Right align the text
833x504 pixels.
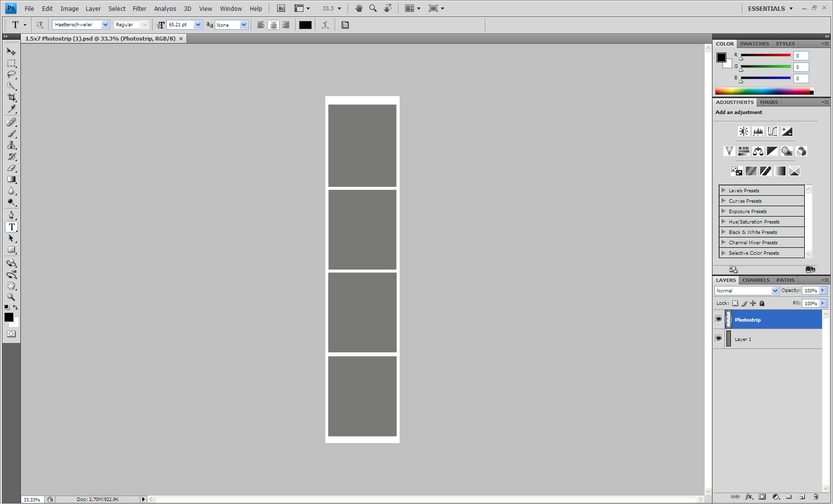[x=286, y=25]
